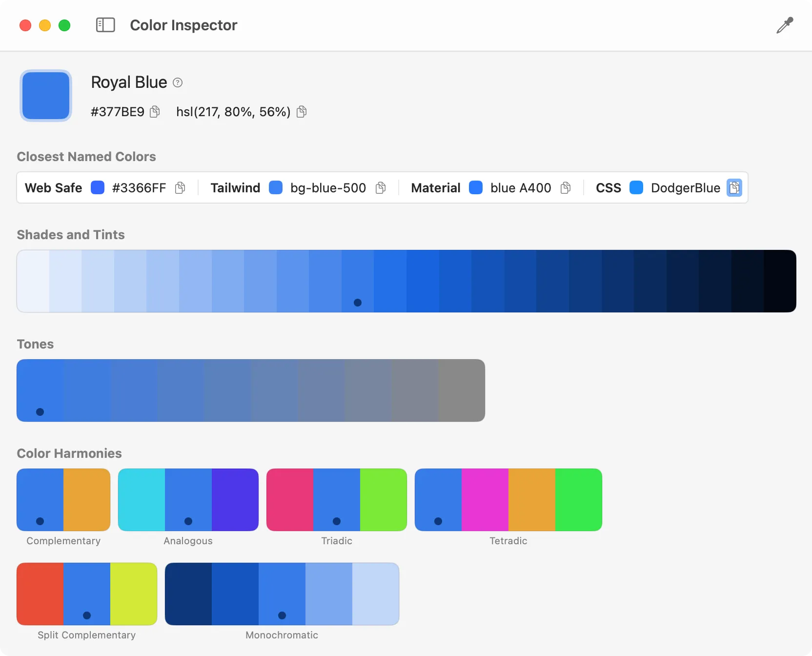Copy the Material blue A400 value
Viewport: 812px width, 656px height.
click(x=566, y=187)
